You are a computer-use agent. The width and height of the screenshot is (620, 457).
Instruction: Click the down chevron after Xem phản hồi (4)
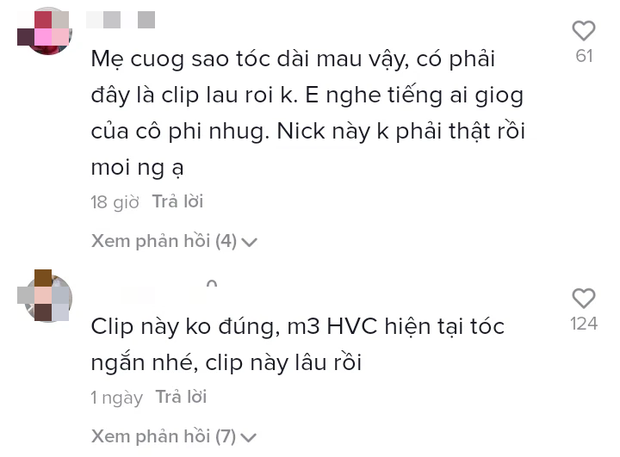[250, 242]
